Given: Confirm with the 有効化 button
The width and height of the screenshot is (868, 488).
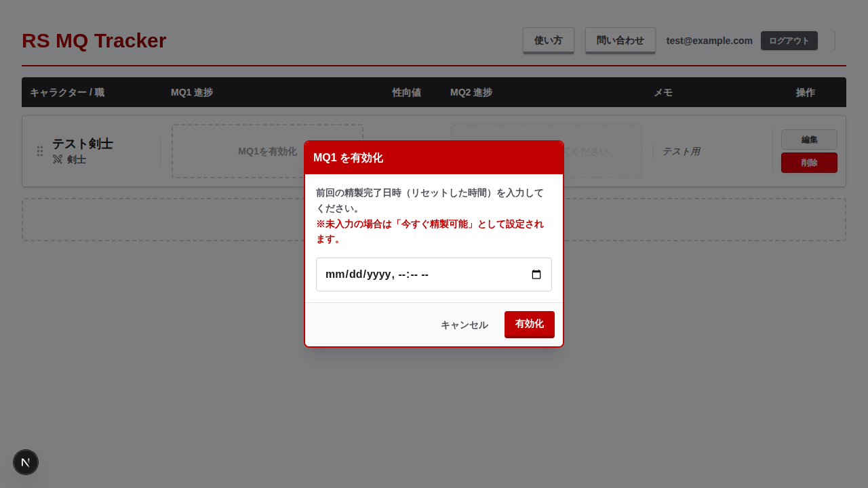Looking at the screenshot, I should pyautogui.click(x=530, y=324).
